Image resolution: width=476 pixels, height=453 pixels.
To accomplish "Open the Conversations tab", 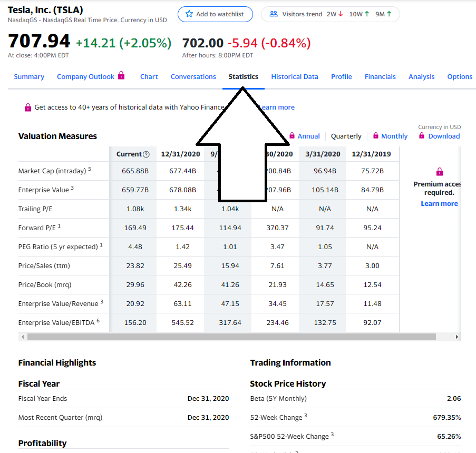I will click(x=193, y=77).
